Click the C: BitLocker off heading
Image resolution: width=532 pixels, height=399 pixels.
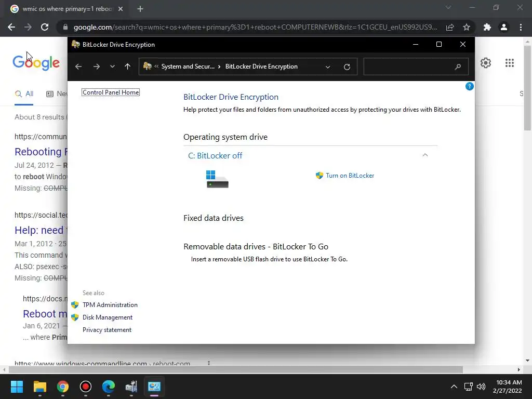click(215, 156)
